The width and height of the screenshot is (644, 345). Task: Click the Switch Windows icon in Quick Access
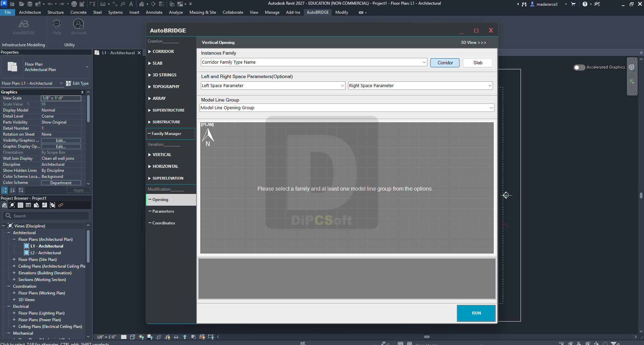pyautogui.click(x=180, y=4)
